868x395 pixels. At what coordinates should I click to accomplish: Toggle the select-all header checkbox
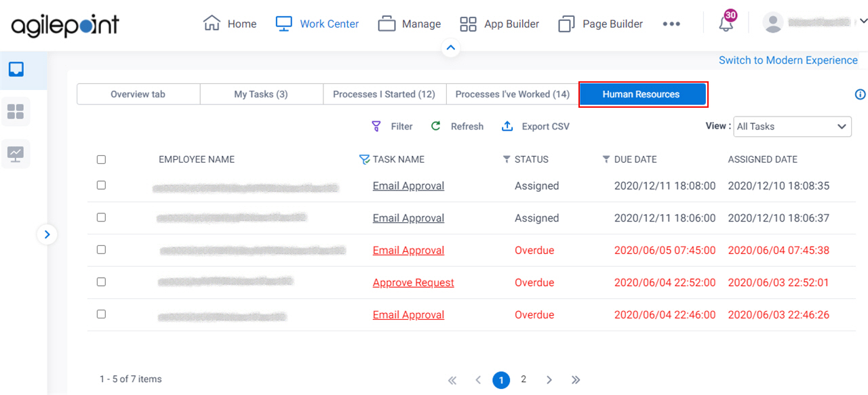[x=101, y=160]
